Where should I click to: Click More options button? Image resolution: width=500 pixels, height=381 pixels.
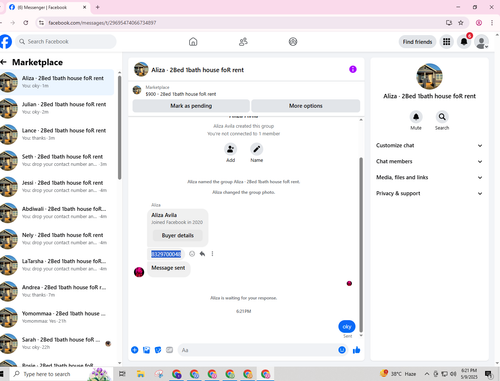(x=306, y=106)
